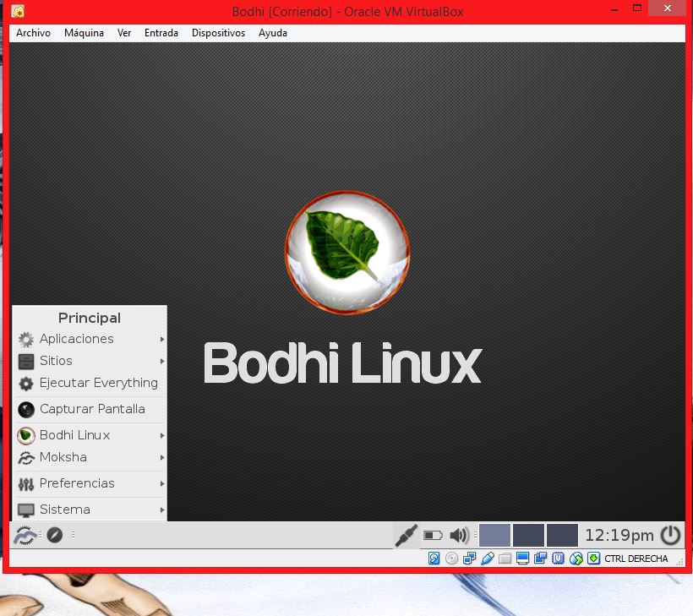This screenshot has width=693, height=616.
Task: Click the power button icon in panel
Action: coord(670,535)
